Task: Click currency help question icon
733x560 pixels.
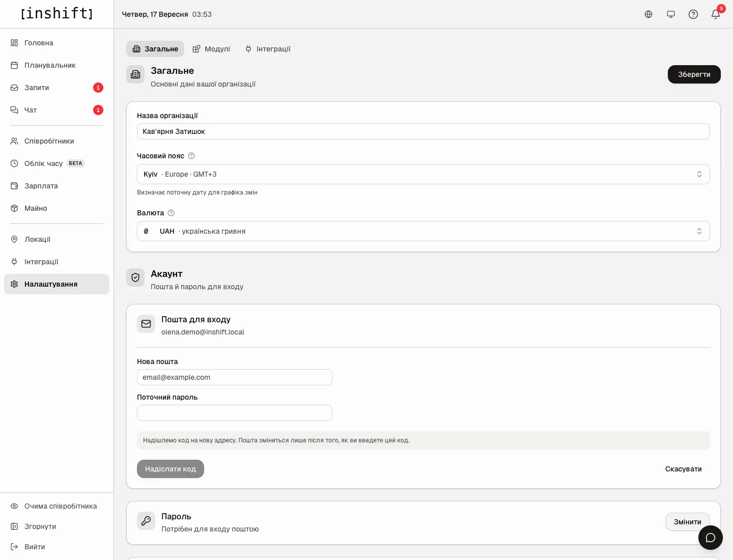Action: (171, 213)
